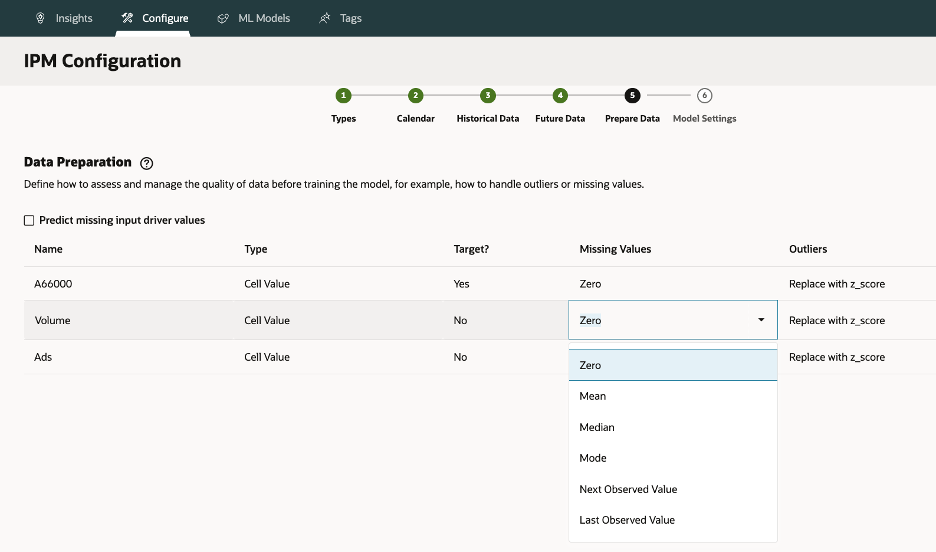Select Last Observed Value option
936x552 pixels.
pyautogui.click(x=627, y=520)
